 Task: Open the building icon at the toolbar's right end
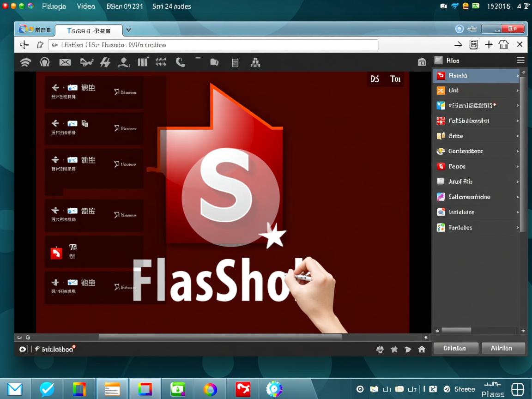click(x=422, y=61)
